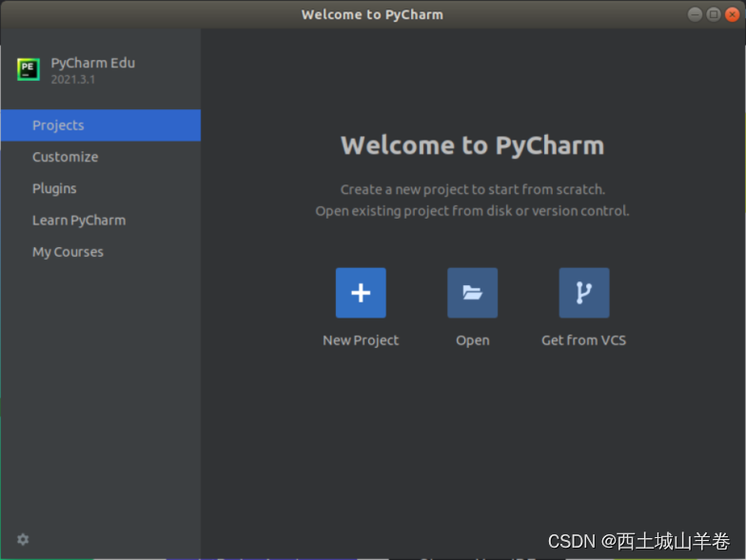Viewport: 746px width, 560px height.
Task: Click the New Project plus icon
Action: (361, 293)
